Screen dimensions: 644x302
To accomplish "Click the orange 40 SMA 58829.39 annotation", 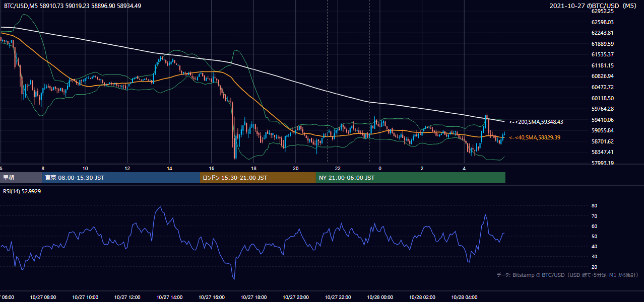I will click(x=534, y=137).
